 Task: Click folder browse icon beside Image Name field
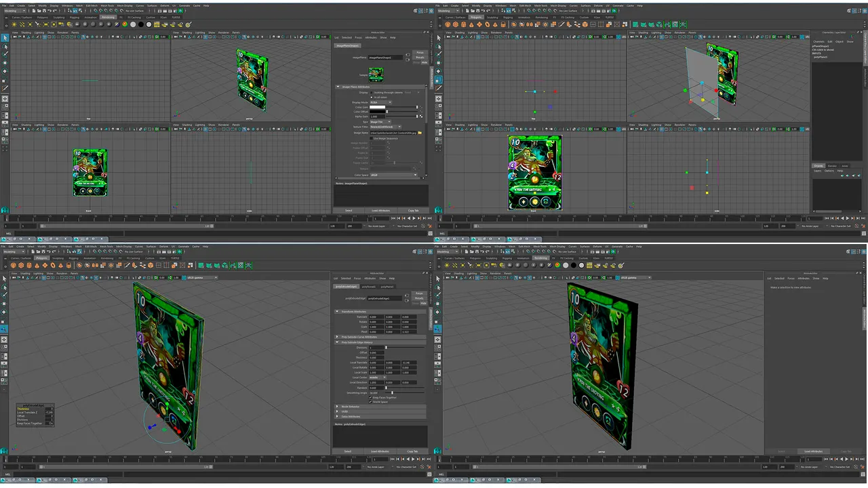[x=420, y=133]
